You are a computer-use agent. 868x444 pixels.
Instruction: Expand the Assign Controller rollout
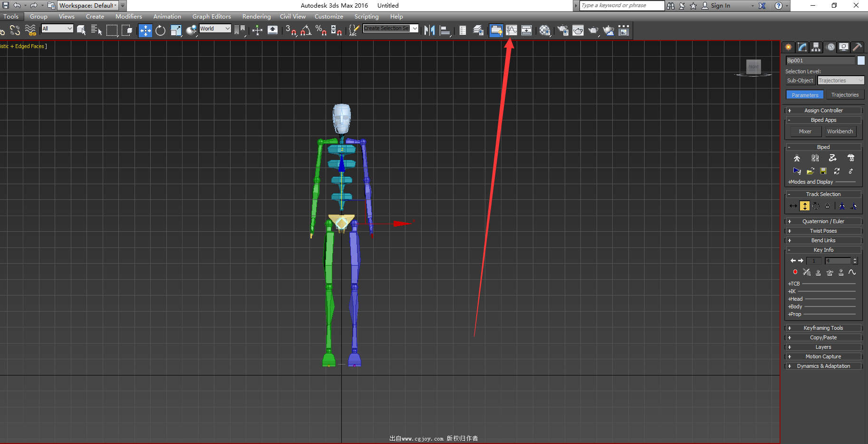coord(823,110)
